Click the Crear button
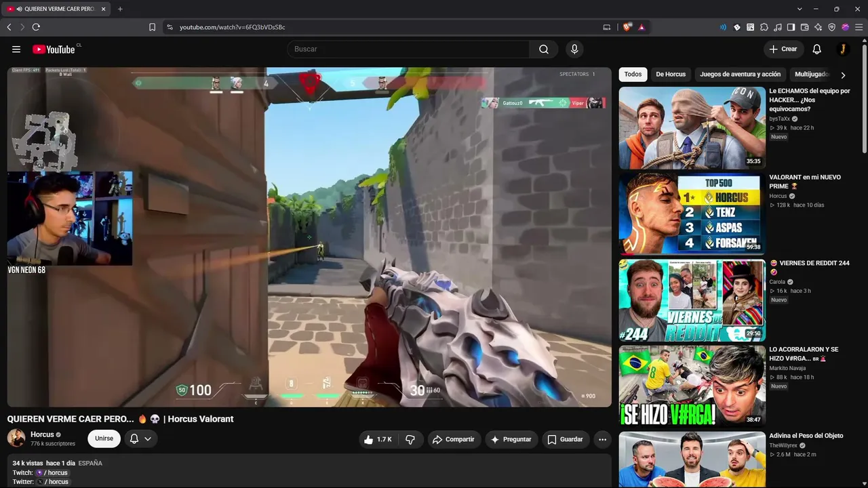 (783, 49)
